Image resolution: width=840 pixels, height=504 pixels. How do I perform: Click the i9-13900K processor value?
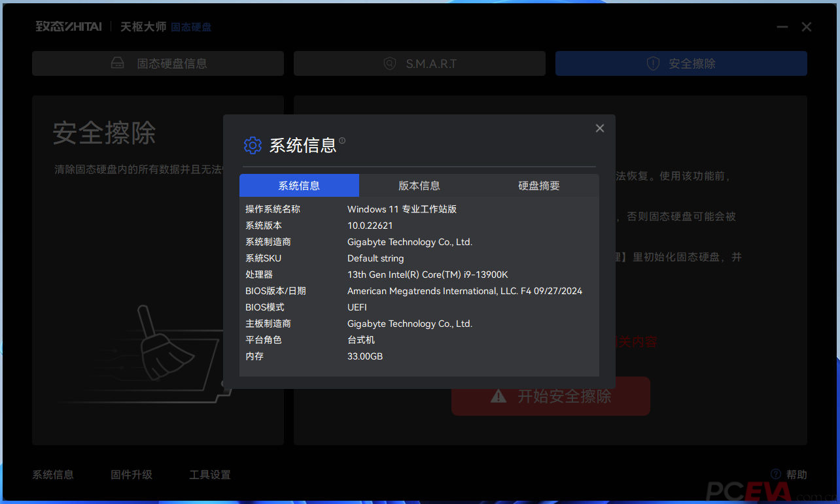427,275
